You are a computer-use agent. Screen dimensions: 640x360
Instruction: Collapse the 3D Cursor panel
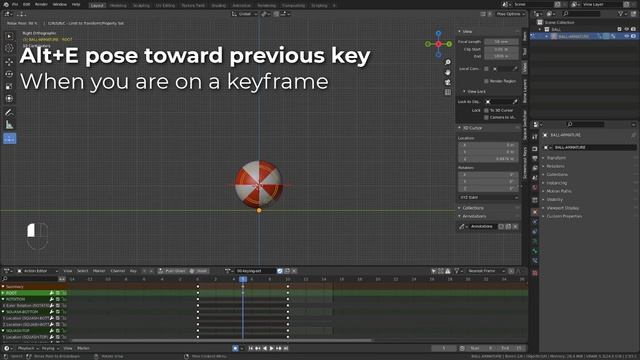(x=459, y=128)
